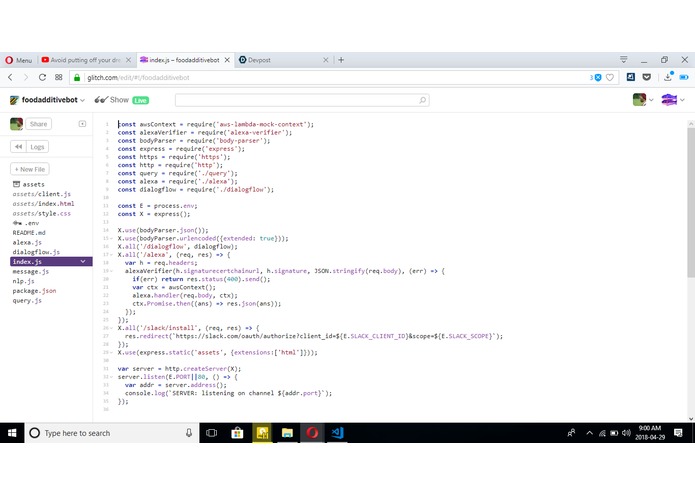Open assets/client.js file
695x494 pixels.
click(42, 194)
